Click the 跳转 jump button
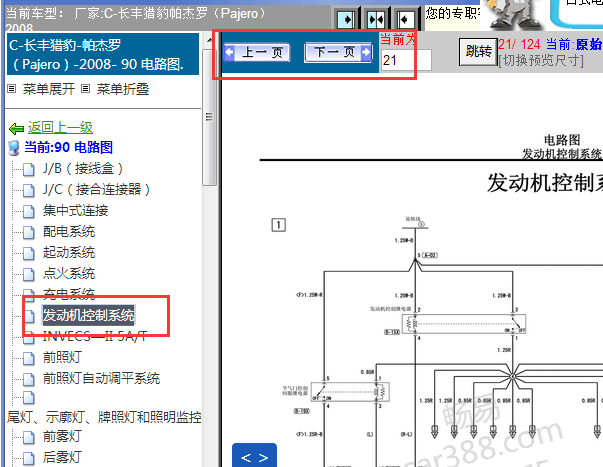Screen dimensions: 603x467 [478, 51]
